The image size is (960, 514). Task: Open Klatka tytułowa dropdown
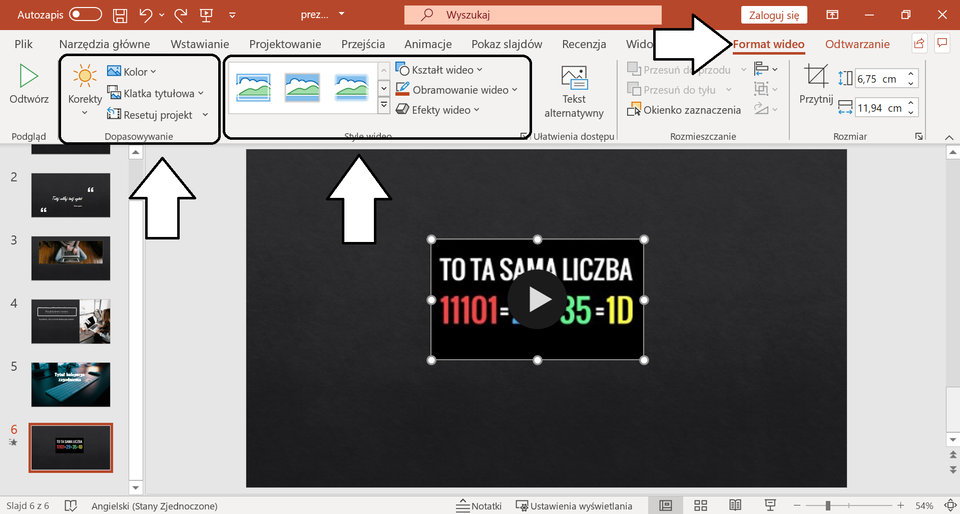click(156, 93)
